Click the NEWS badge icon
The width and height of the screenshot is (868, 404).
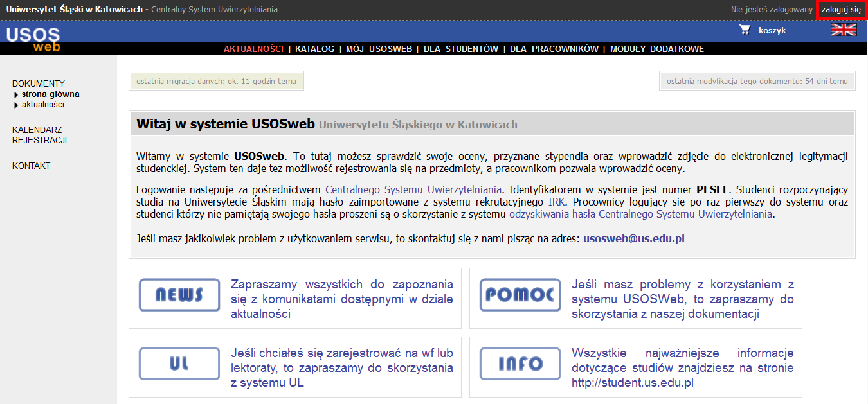179,295
